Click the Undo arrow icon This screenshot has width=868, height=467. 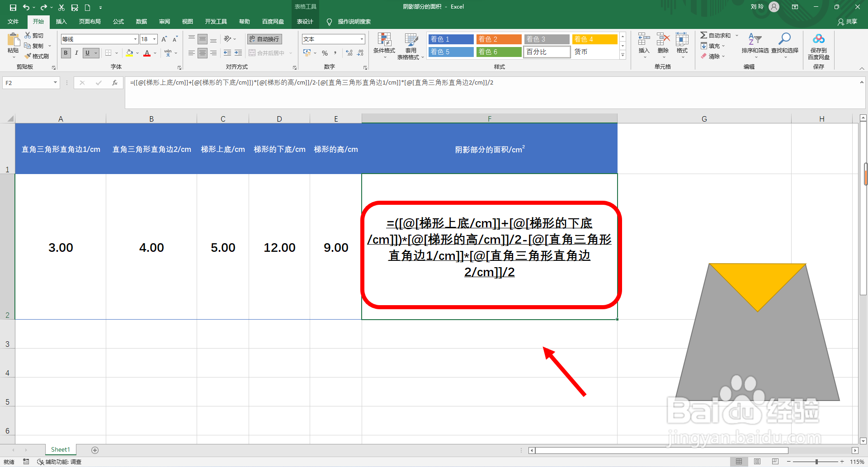coord(26,7)
